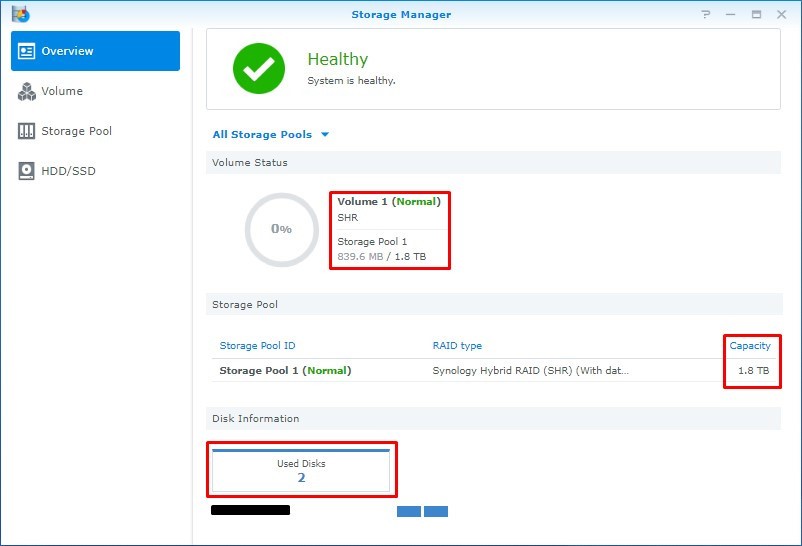802x546 pixels.
Task: Click the SHR label under Volume 1
Action: coord(348,217)
